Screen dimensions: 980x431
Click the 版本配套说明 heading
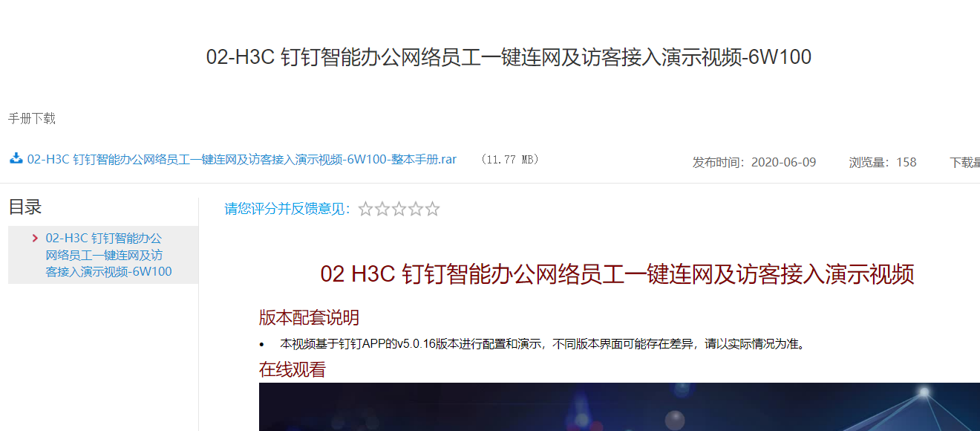click(309, 318)
